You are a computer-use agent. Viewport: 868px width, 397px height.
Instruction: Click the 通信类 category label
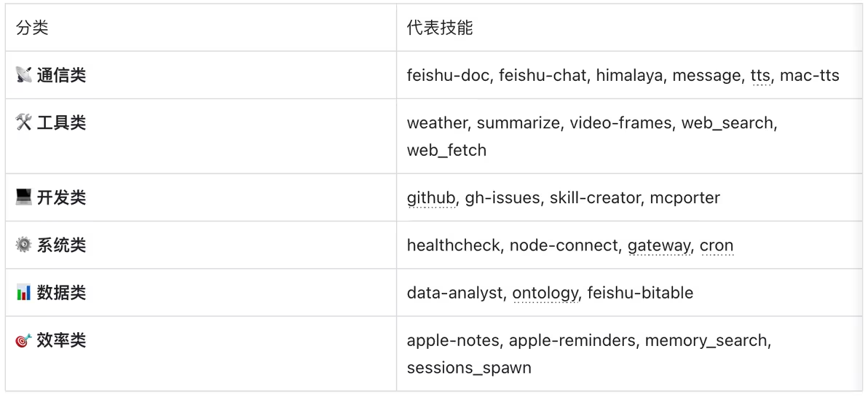pyautogui.click(x=61, y=75)
